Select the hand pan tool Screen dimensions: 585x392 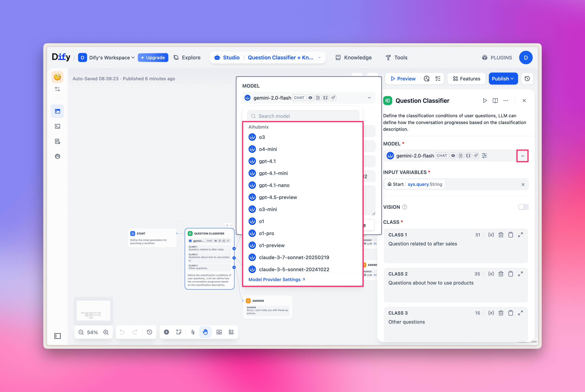pyautogui.click(x=205, y=332)
